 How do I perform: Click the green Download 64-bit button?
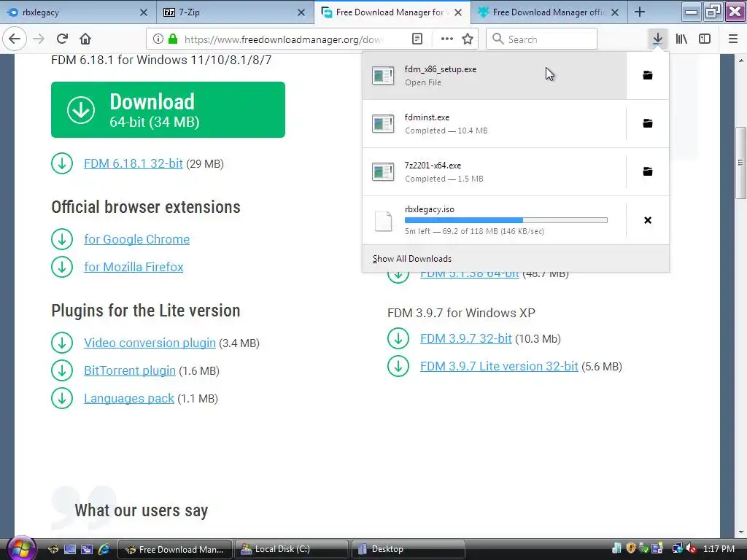(169, 109)
